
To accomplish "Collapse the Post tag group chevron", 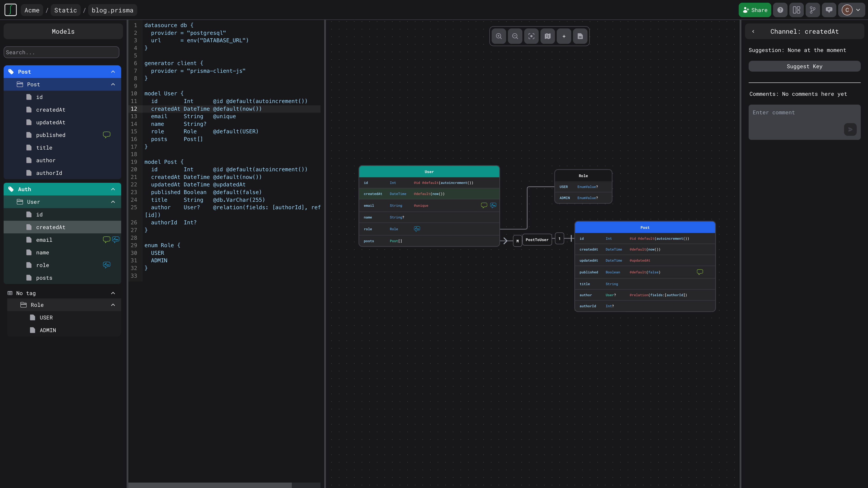I will 113,72.
